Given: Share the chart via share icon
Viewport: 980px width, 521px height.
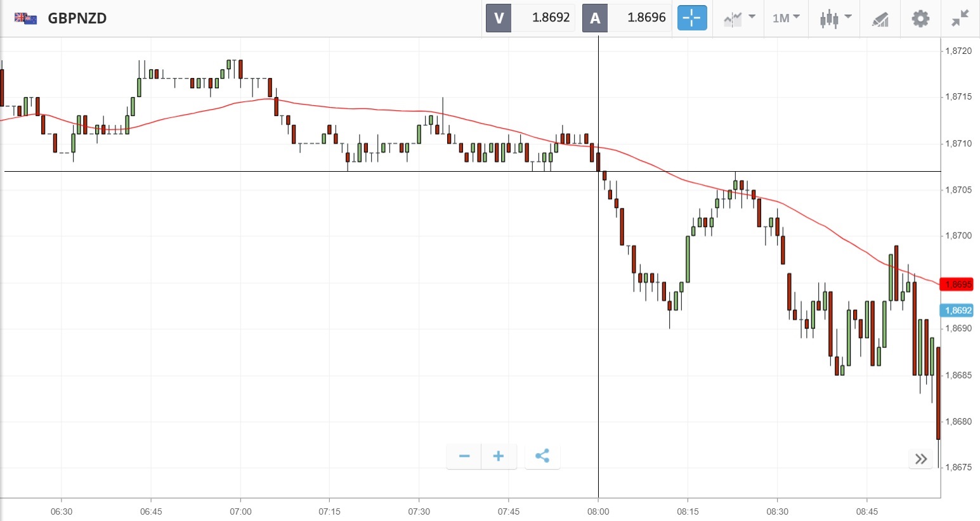Looking at the screenshot, I should coord(542,456).
